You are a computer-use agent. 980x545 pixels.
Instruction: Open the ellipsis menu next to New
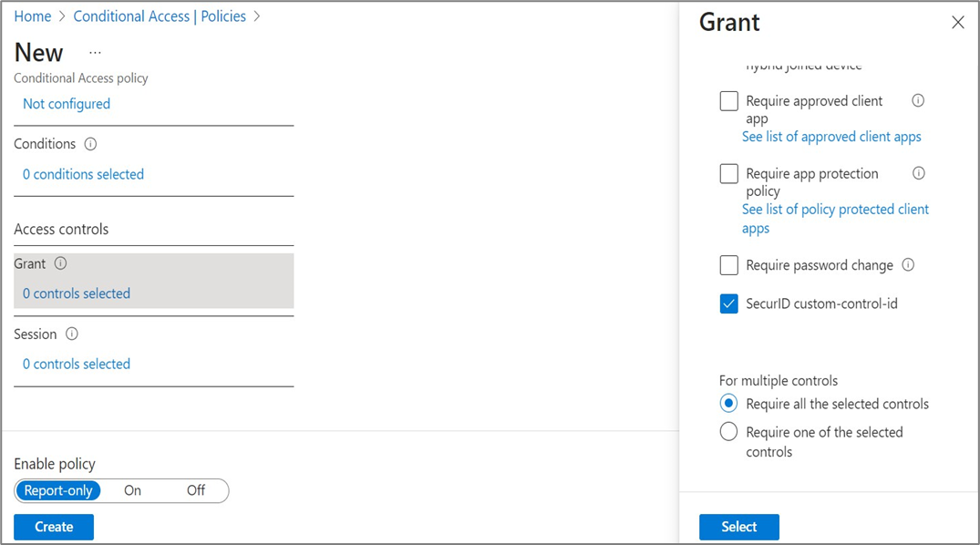[95, 53]
